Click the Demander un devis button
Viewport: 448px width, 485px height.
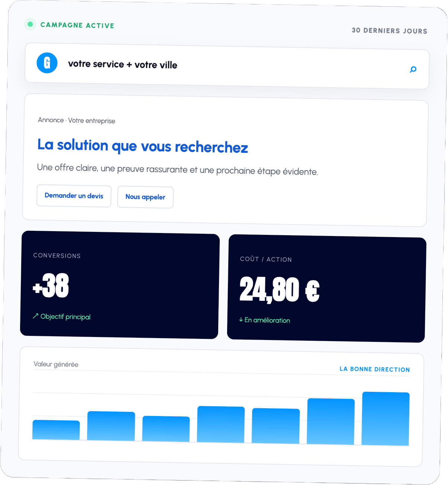[x=74, y=196]
